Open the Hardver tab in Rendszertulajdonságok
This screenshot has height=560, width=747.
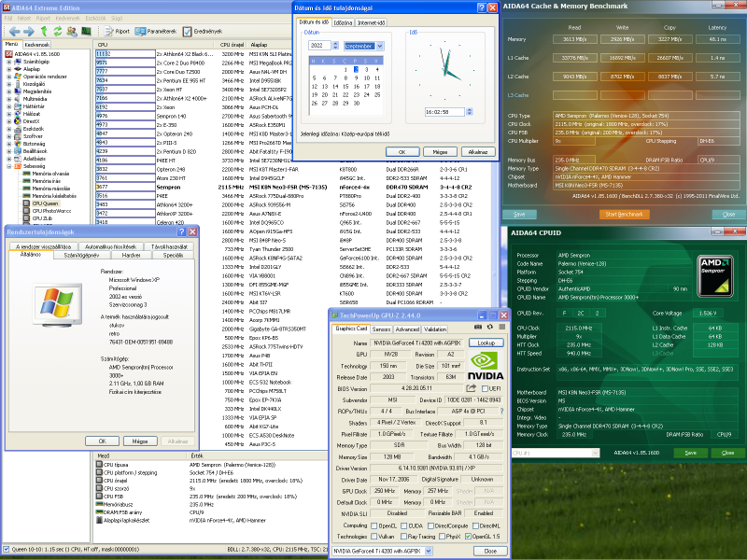tap(131, 255)
